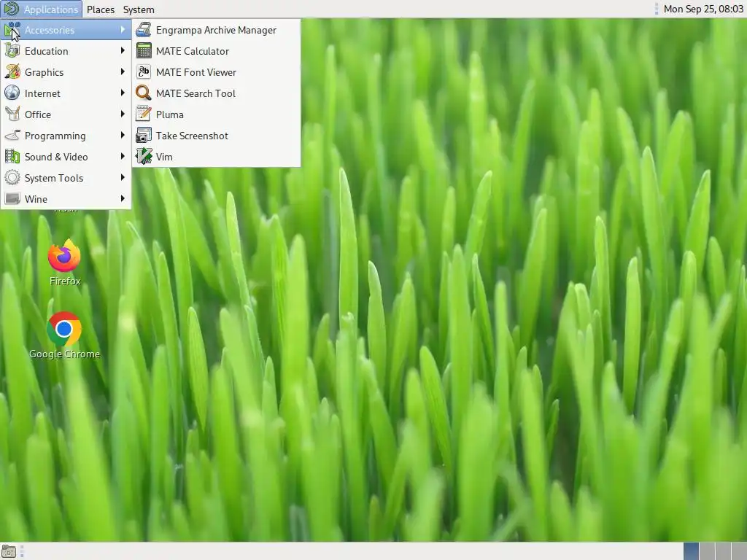Click the Google Chrome desktop label text

[64, 354]
